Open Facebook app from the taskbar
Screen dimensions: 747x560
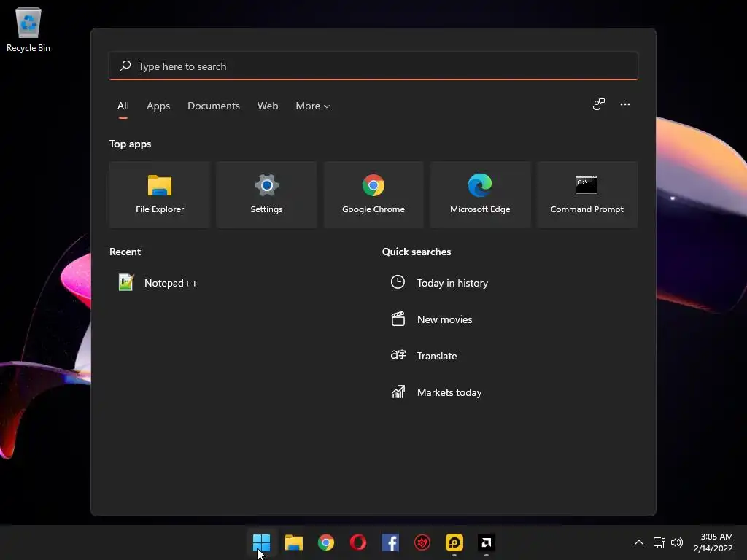pyautogui.click(x=390, y=542)
